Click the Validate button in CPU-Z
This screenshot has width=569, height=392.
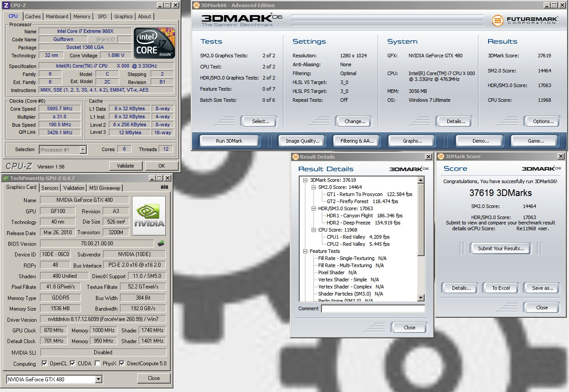click(125, 166)
